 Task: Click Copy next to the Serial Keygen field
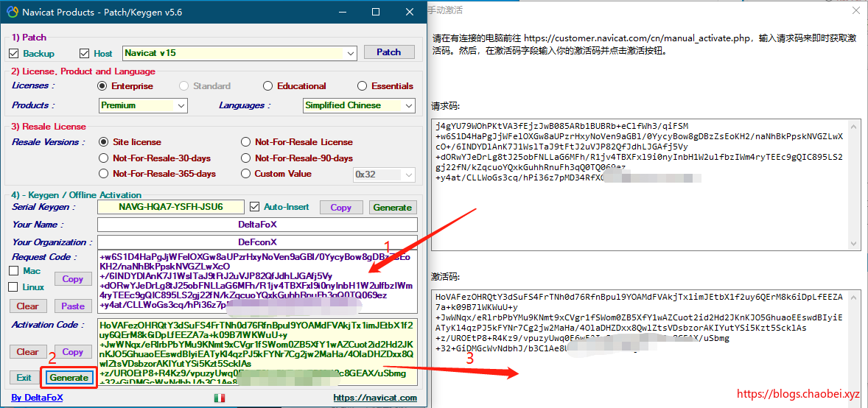[341, 208]
